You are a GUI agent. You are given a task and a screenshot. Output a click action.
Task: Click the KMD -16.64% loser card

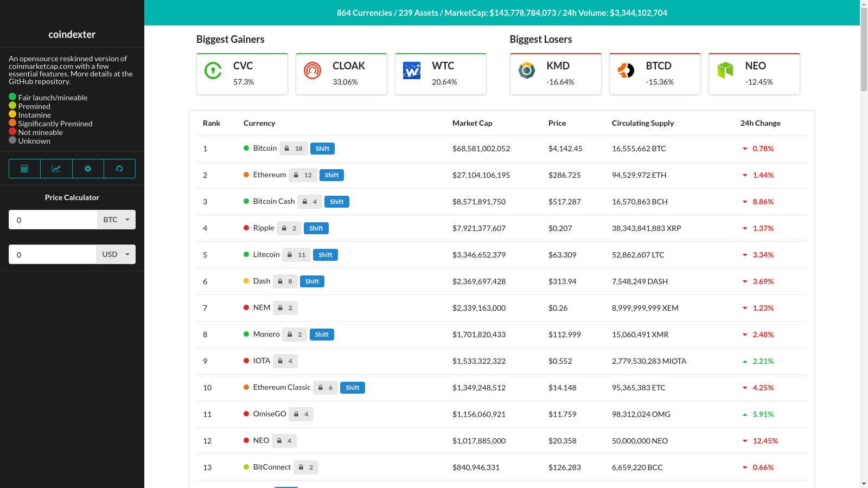556,74
